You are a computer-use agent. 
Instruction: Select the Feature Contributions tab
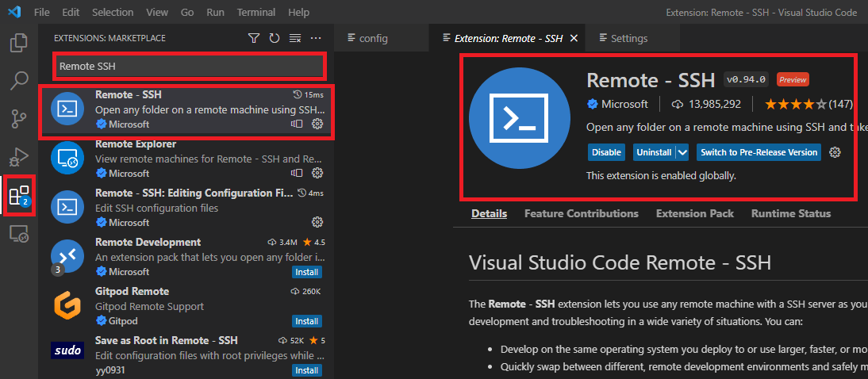(582, 213)
